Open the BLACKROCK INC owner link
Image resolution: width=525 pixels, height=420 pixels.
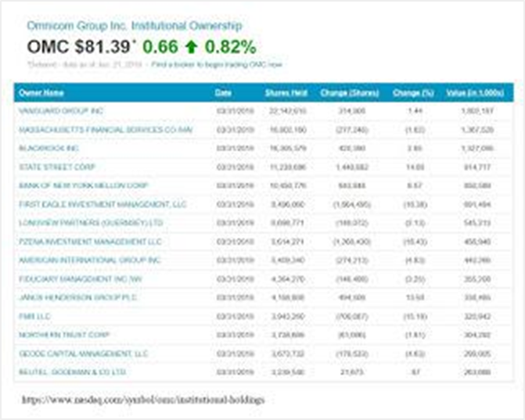click(x=49, y=148)
